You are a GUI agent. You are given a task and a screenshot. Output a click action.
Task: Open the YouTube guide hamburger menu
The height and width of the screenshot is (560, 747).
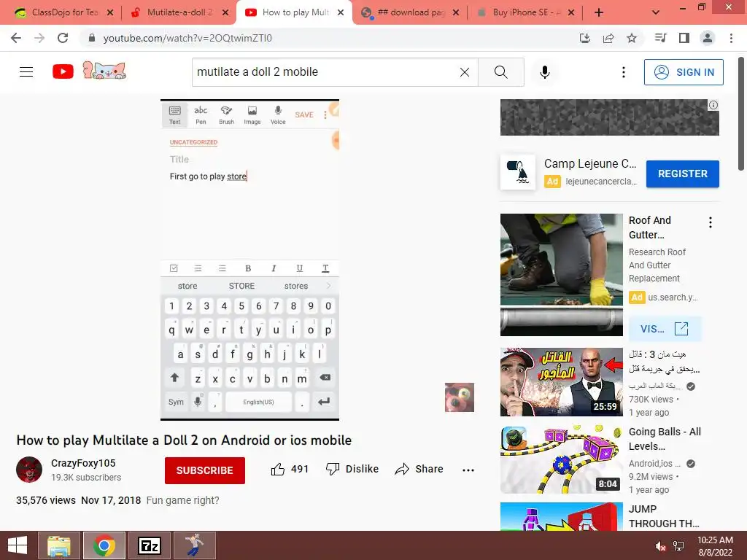(26, 72)
